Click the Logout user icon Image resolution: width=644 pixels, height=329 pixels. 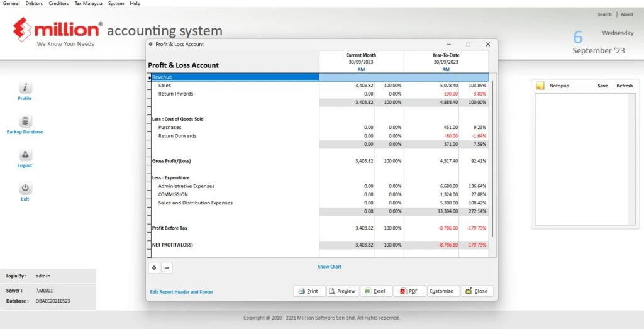point(25,155)
